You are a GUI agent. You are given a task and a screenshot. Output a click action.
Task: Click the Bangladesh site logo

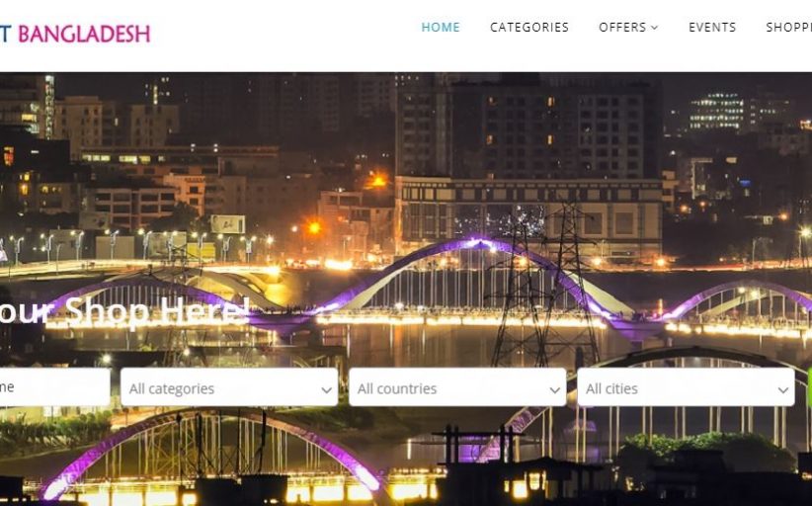point(75,34)
